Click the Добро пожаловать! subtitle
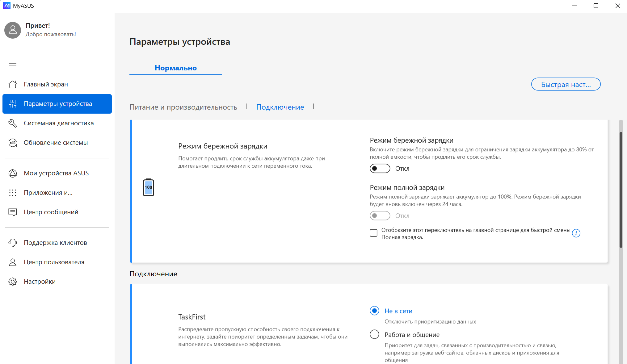The height and width of the screenshot is (364, 627). coord(51,34)
